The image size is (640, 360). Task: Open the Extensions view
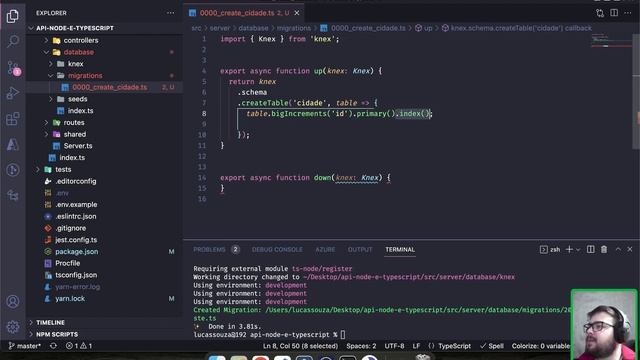coord(13,119)
